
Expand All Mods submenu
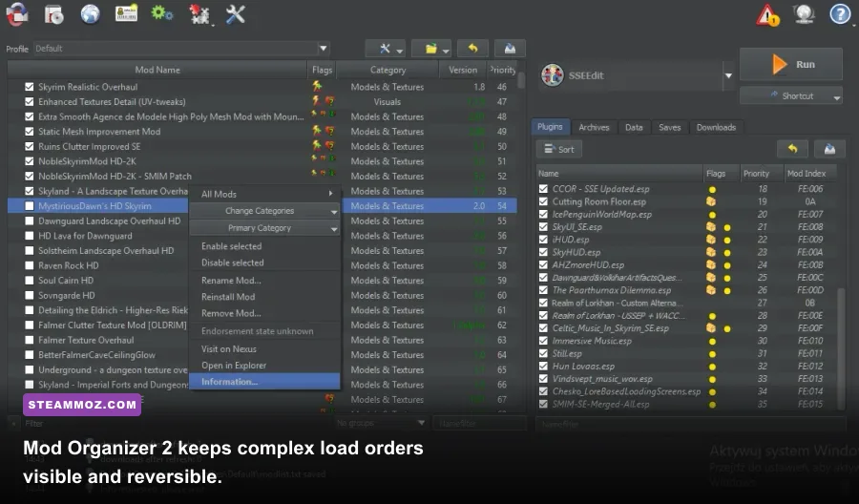tap(264, 194)
